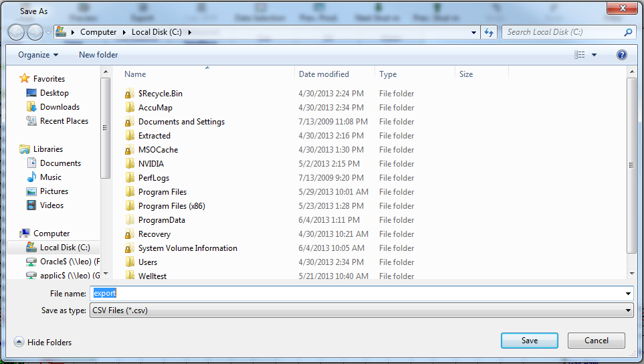
Task: Click inside the File name text field
Action: point(361,294)
